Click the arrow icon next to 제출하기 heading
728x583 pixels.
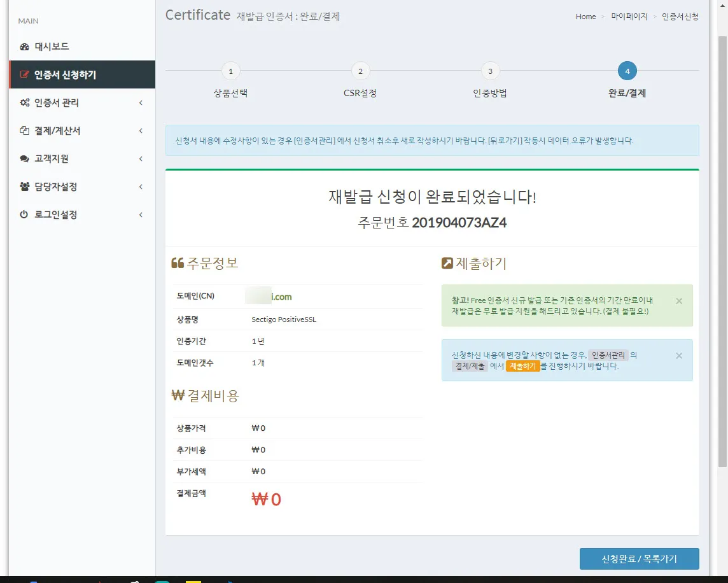(x=447, y=263)
